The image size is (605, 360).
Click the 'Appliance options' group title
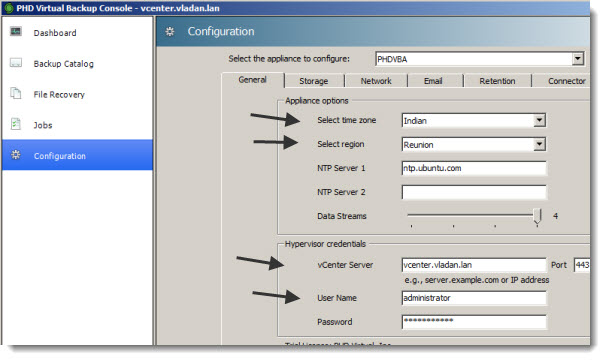coord(317,101)
